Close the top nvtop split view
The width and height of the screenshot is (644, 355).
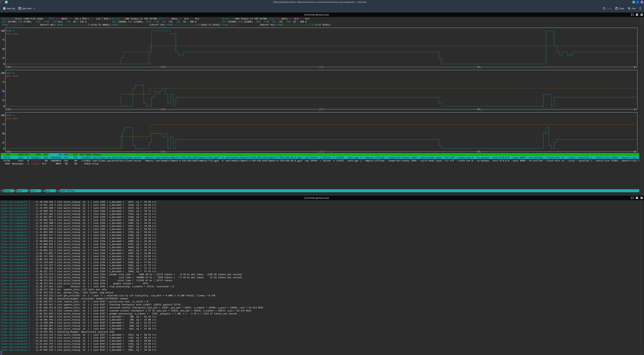pyautogui.click(x=641, y=14)
